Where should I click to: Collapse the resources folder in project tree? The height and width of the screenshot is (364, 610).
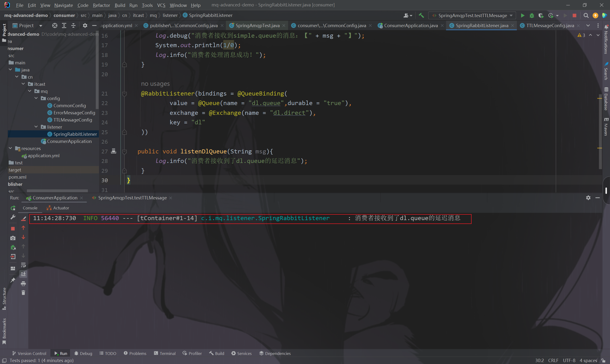10,148
